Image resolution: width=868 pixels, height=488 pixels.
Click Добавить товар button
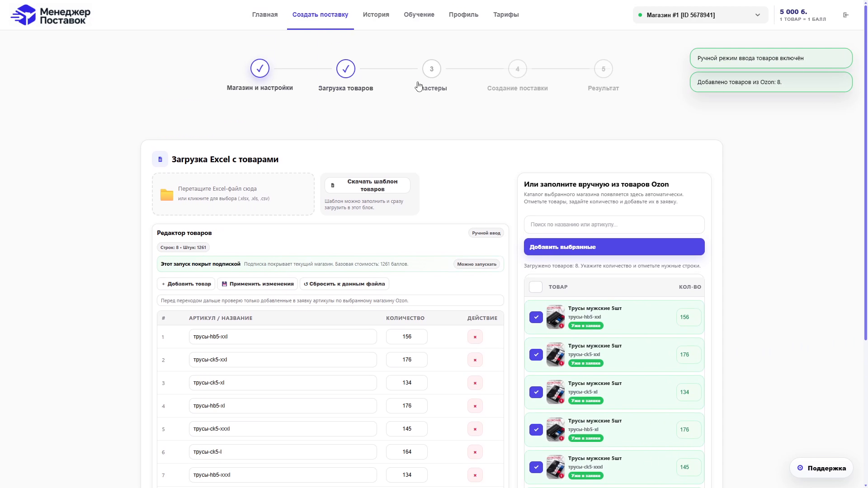tap(186, 284)
